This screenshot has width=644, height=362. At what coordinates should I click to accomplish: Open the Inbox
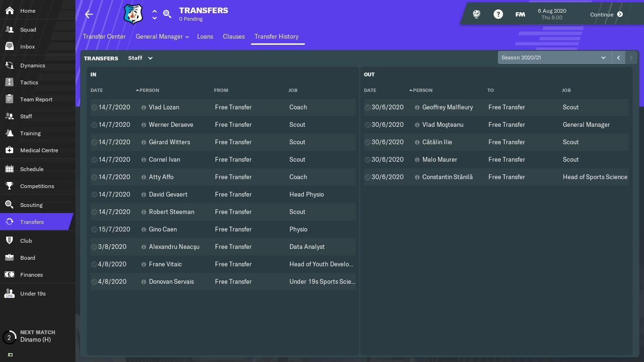pos(38,46)
